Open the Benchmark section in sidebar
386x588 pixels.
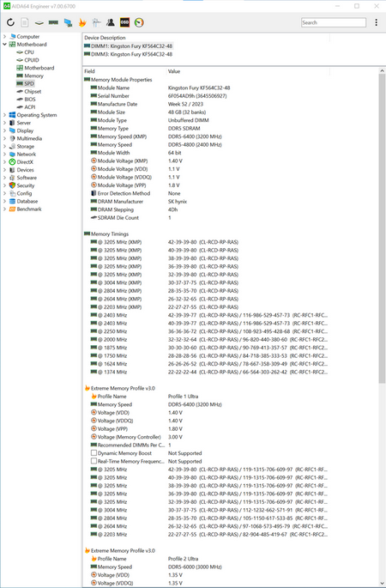tap(29, 209)
